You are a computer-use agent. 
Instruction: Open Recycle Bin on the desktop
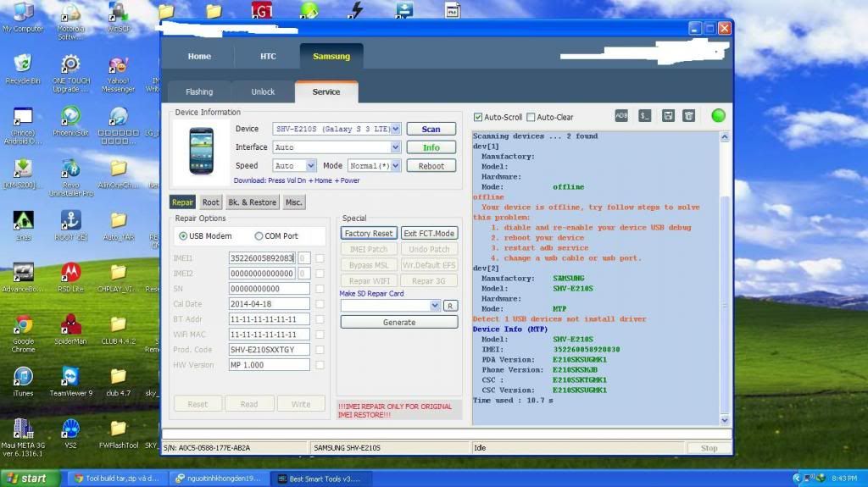[x=23, y=69]
